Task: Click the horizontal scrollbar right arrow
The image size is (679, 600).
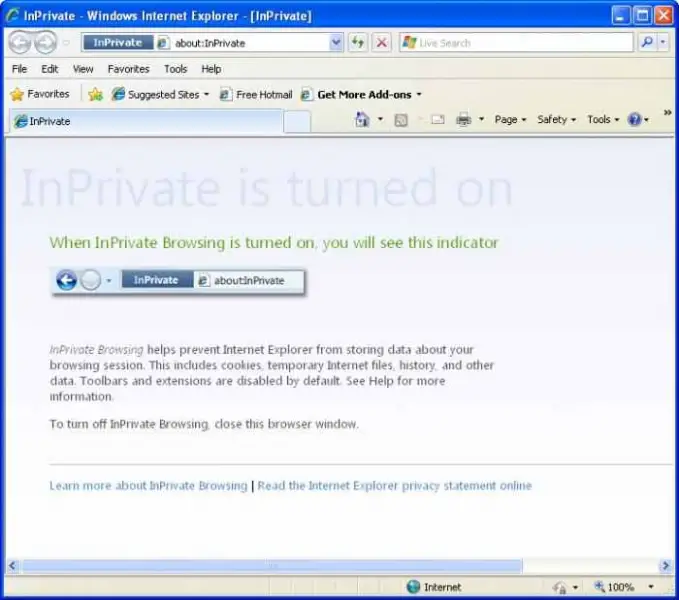Action: [665, 565]
